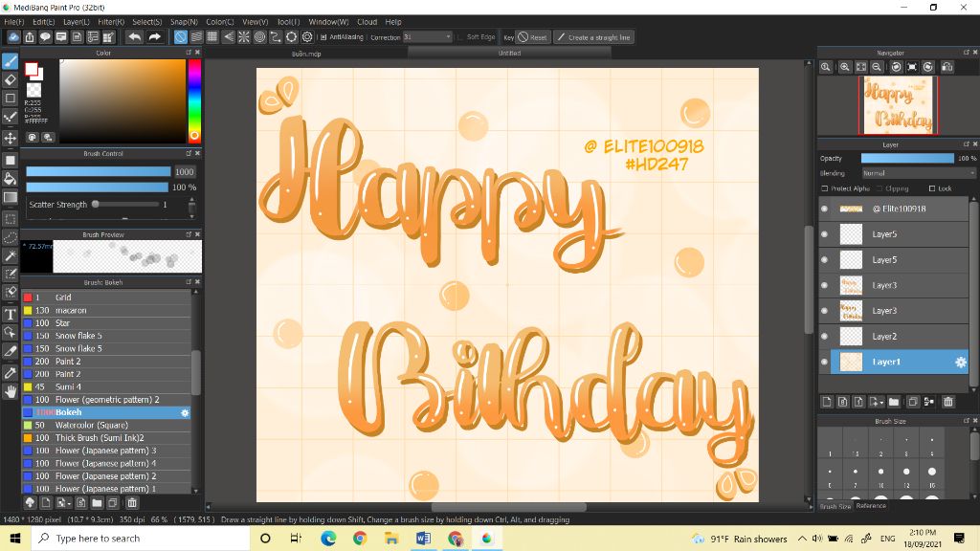Viewport: 980px width, 551px height.
Task: Toggle the Lock checkbox
Action: [x=932, y=188]
